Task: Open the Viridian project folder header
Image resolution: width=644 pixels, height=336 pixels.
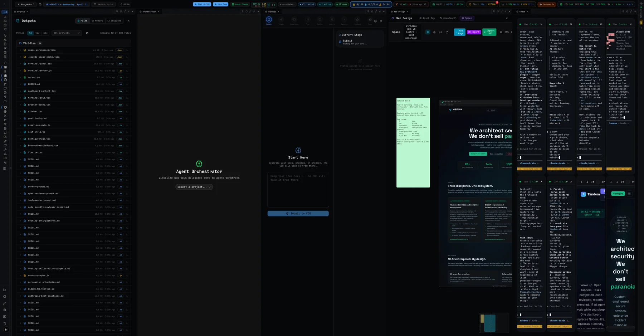Action: click(x=73, y=43)
